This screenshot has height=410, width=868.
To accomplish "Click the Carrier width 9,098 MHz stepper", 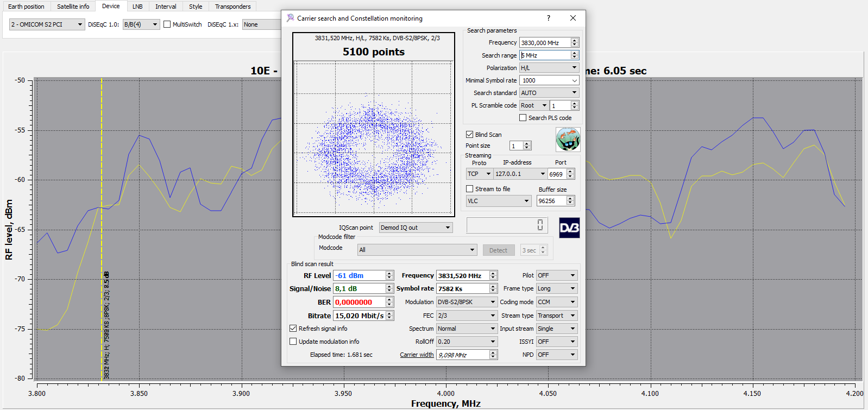I will click(x=493, y=355).
